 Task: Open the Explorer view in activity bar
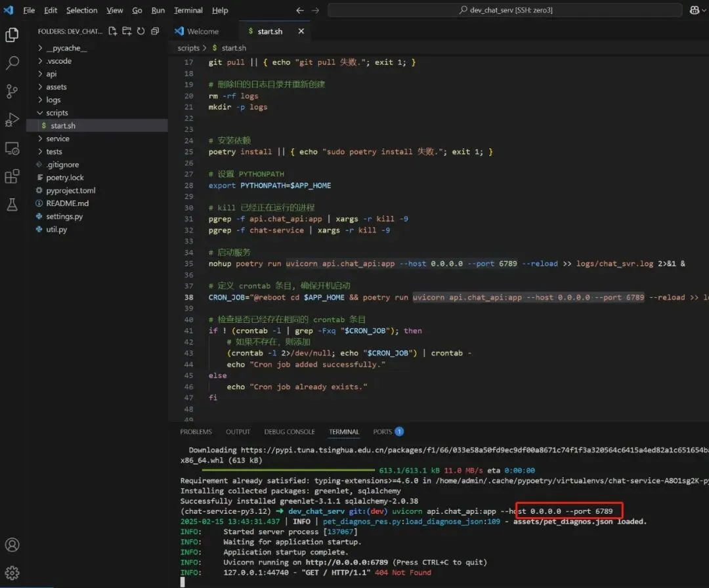[x=12, y=35]
